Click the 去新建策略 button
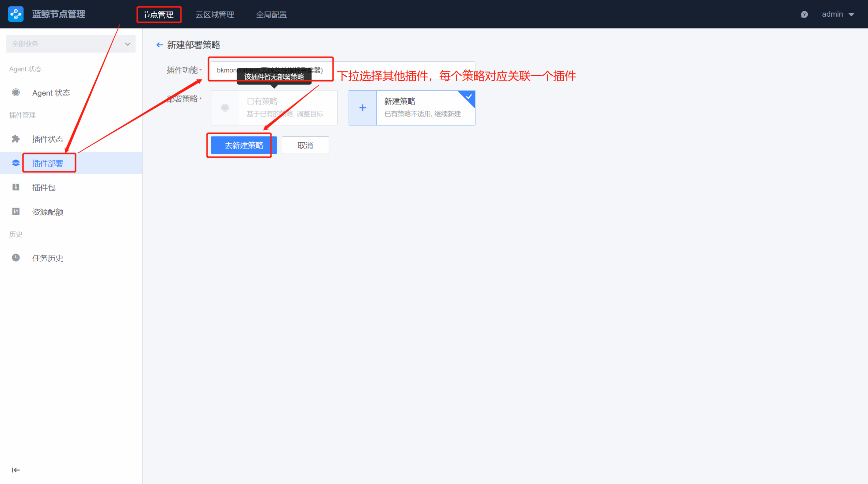The image size is (868, 484). click(x=243, y=145)
